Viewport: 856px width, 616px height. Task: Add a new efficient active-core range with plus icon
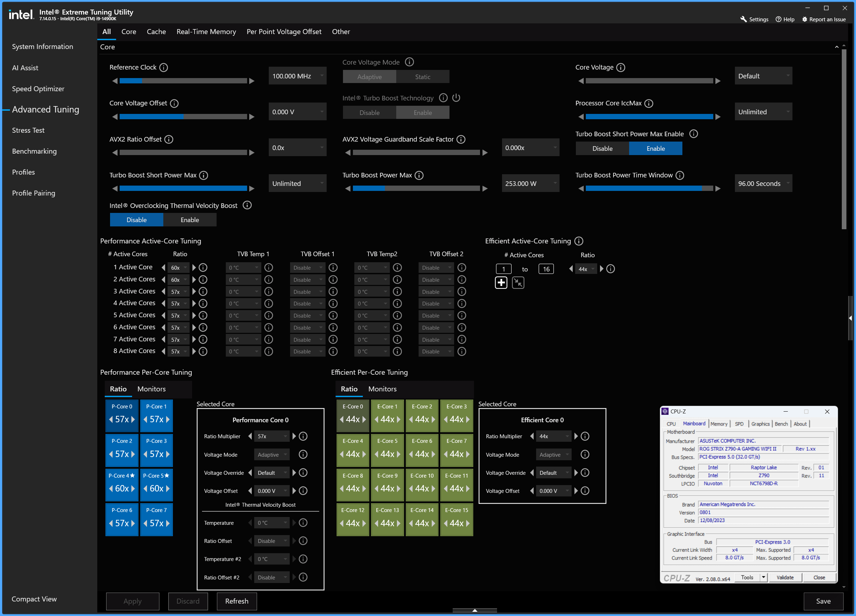coord(501,282)
